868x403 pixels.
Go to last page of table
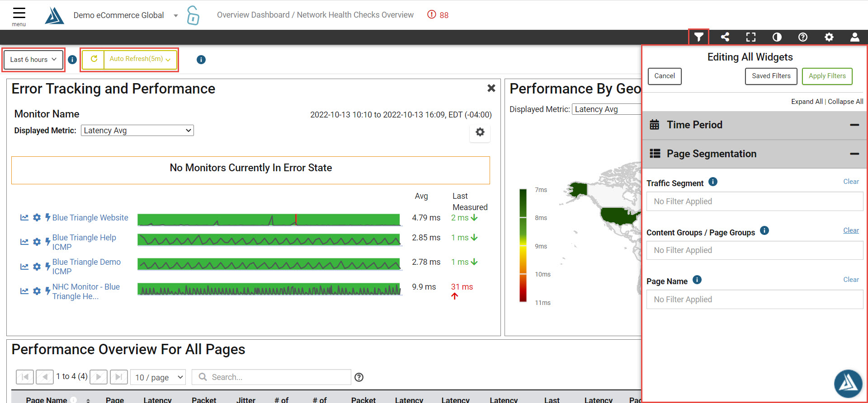(118, 377)
